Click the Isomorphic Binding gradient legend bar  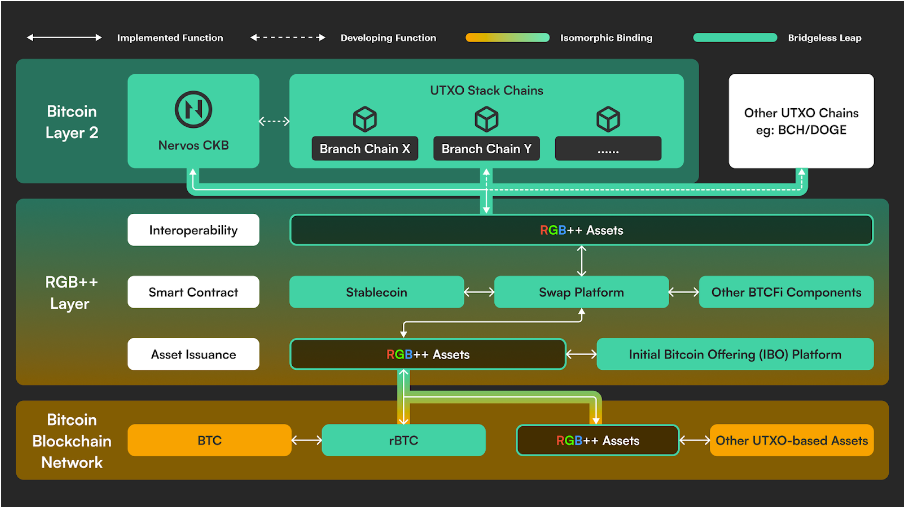[507, 38]
